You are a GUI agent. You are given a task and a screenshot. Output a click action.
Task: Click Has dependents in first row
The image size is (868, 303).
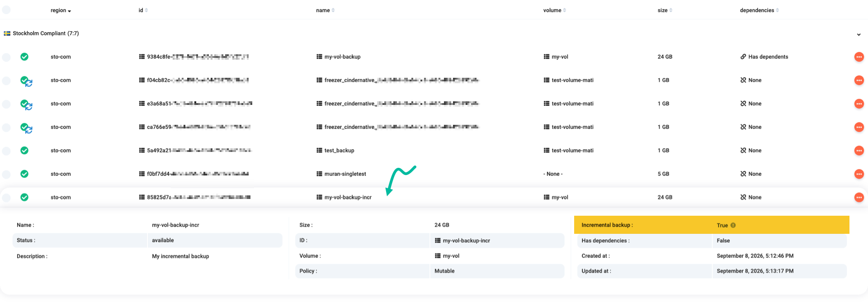[768, 57]
